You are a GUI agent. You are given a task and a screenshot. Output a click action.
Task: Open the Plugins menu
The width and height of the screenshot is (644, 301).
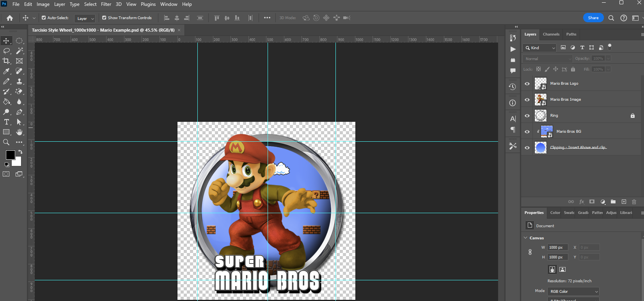(148, 4)
